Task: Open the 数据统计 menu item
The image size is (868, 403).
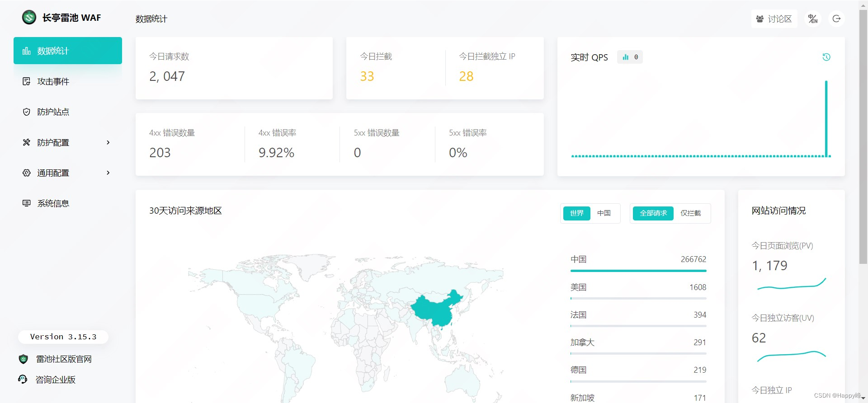Action: click(x=68, y=51)
